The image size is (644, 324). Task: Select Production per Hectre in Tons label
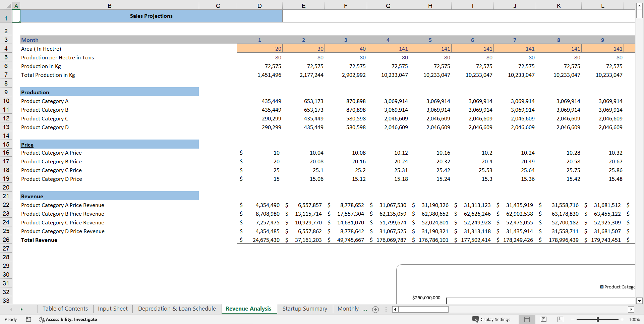pyautogui.click(x=57, y=57)
